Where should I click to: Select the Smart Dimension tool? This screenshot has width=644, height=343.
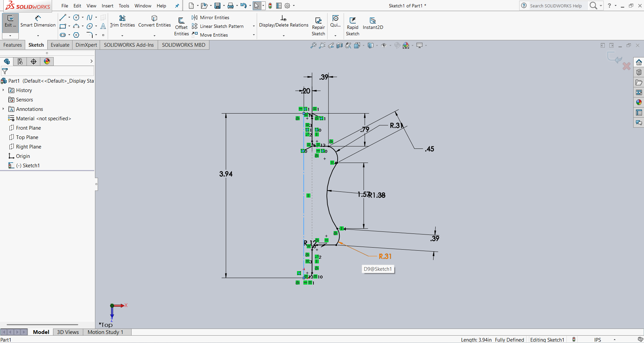pyautogui.click(x=38, y=21)
